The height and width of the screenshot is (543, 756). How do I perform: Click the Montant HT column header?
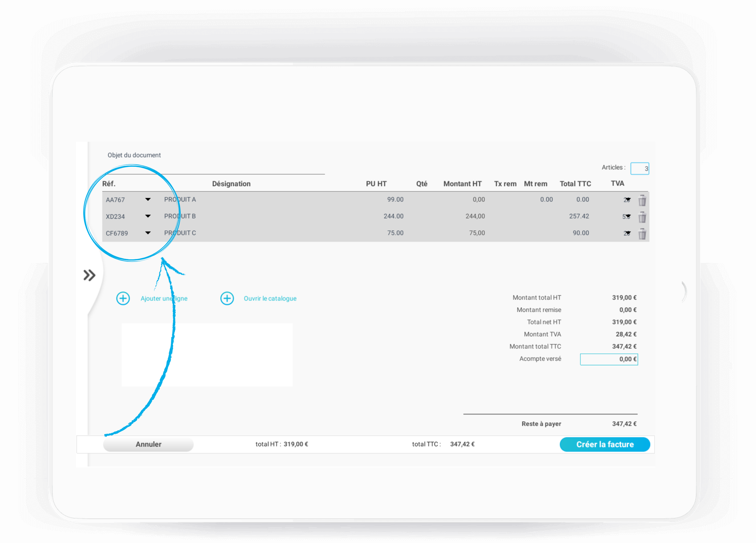click(x=462, y=184)
